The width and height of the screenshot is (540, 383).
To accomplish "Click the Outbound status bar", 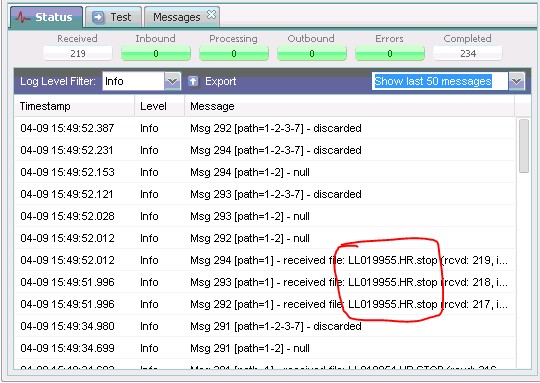I will (312, 53).
